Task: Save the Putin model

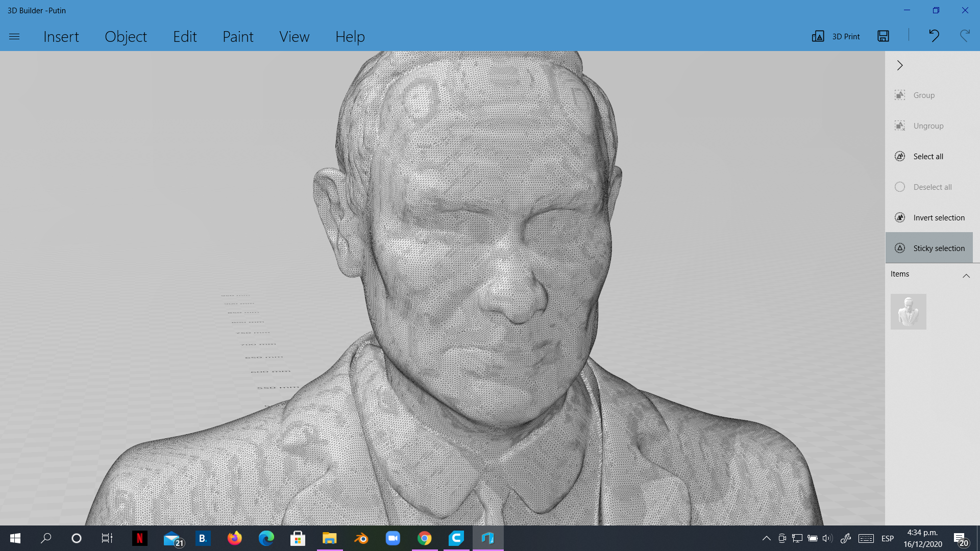Action: pos(883,36)
